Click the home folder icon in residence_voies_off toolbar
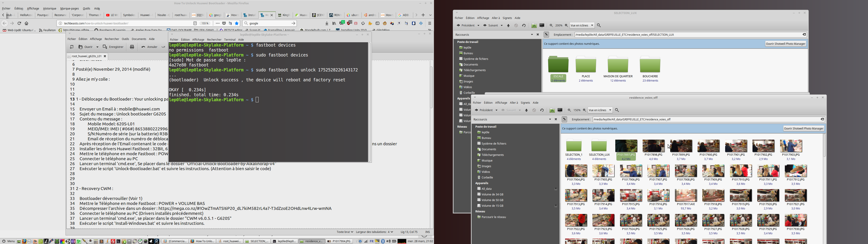Screen dimensions: 868x244 (x=552, y=110)
